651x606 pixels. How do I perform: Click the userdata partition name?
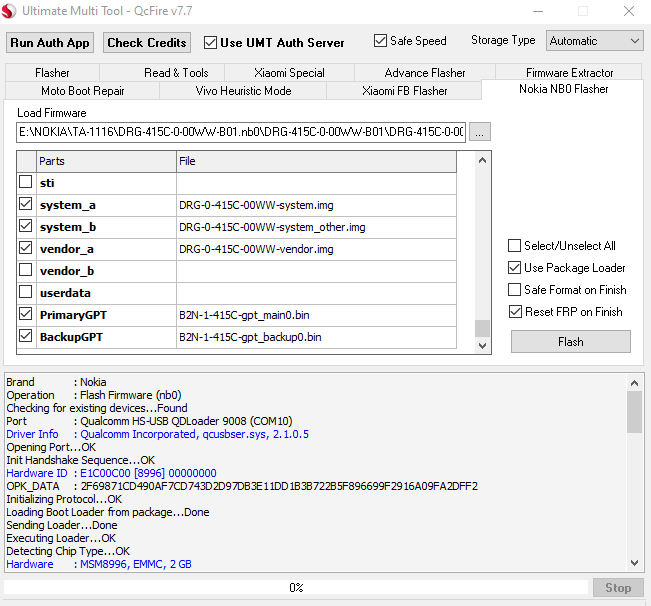[x=65, y=293]
